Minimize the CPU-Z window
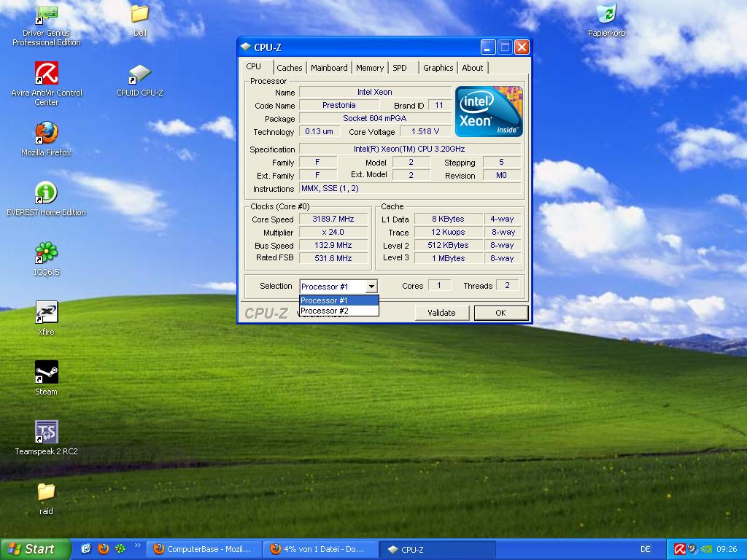This screenshot has height=560, width=747. [x=488, y=47]
